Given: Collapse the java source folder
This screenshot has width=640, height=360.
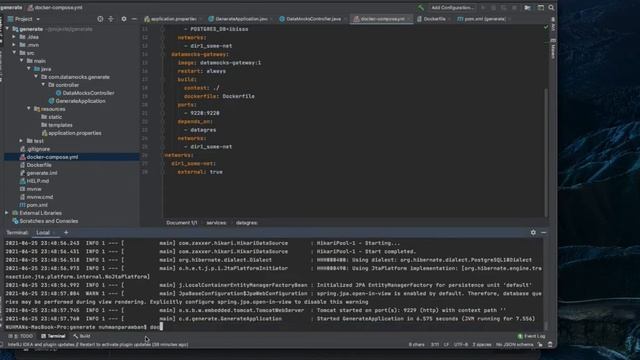Looking at the screenshot, I should coord(29,69).
